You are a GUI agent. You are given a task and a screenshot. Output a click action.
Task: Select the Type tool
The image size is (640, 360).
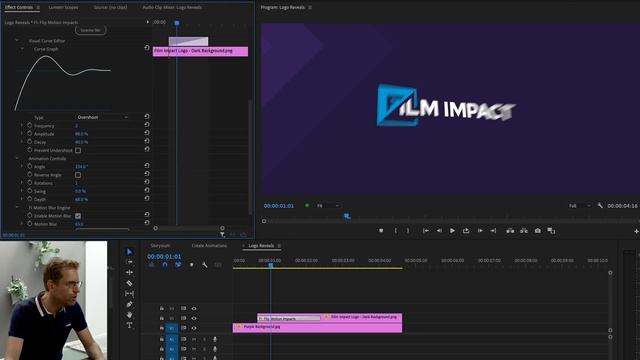[x=129, y=325]
